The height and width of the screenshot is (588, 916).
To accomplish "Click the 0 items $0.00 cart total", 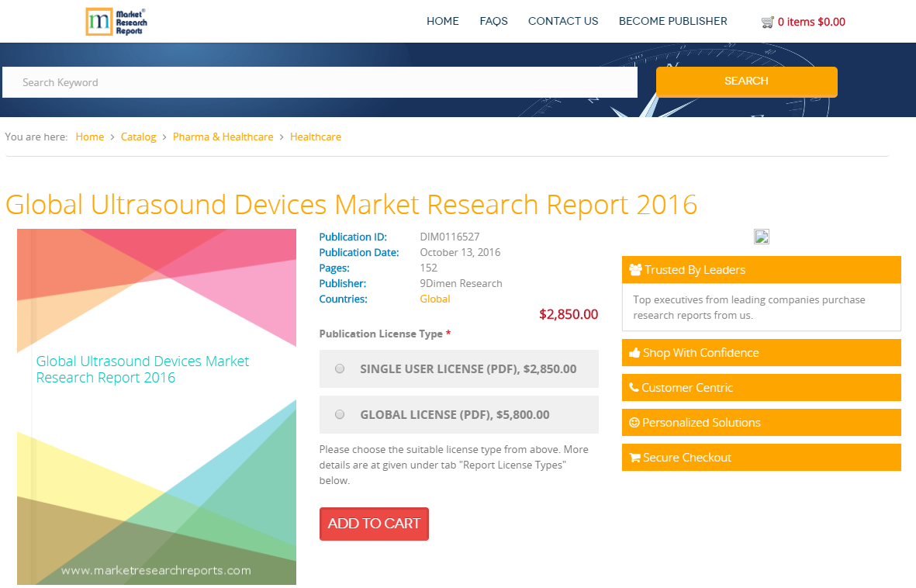I will click(x=811, y=22).
